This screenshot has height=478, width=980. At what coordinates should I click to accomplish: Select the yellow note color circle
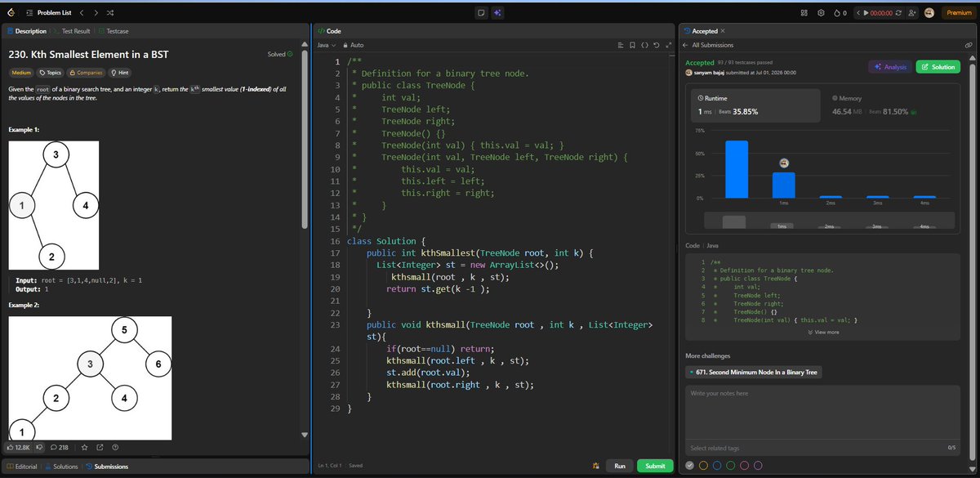point(703,465)
